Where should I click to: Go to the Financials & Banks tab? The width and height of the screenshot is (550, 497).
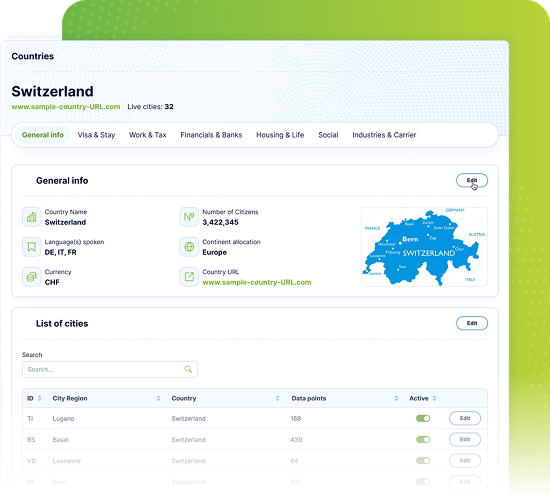[211, 135]
